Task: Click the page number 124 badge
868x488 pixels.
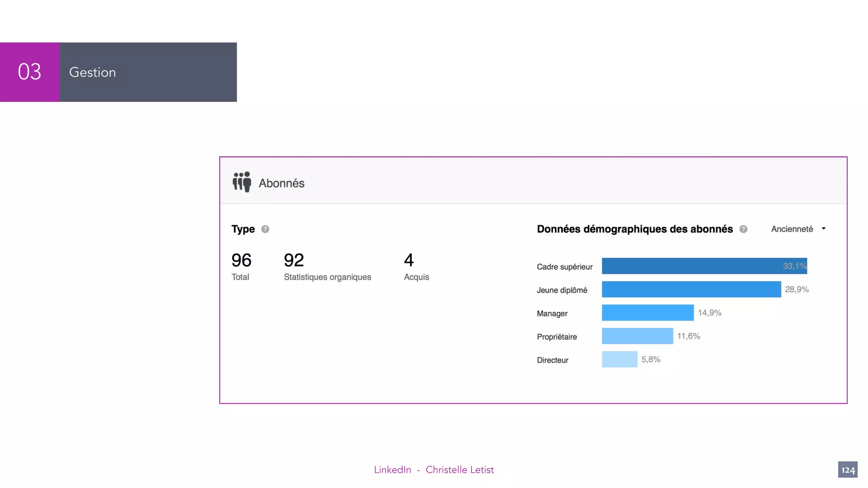Action: click(x=848, y=469)
